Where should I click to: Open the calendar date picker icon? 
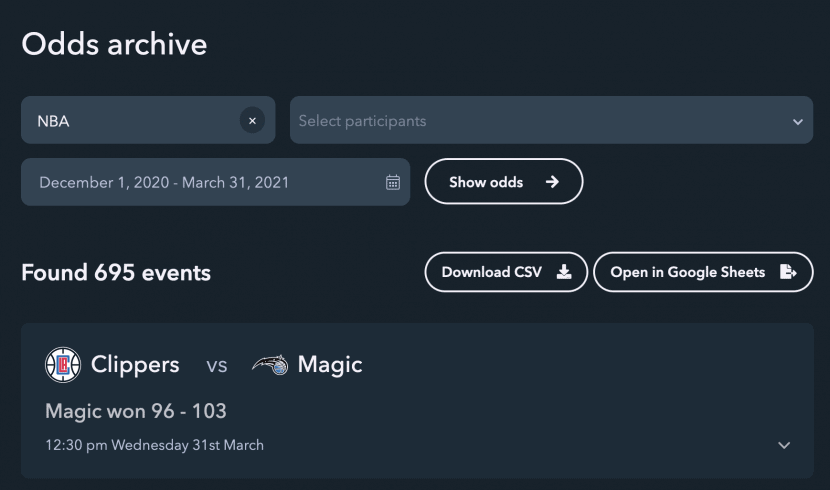click(x=393, y=183)
